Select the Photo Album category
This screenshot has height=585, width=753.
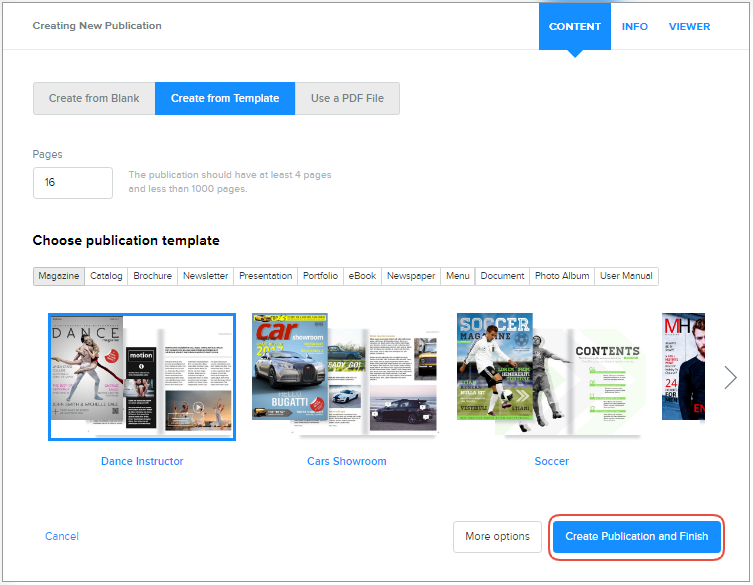(x=562, y=276)
